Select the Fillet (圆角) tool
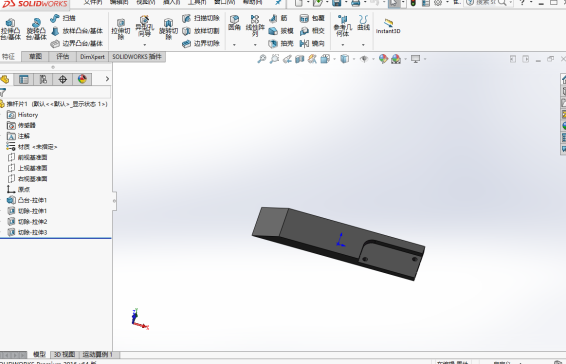The height and width of the screenshot is (364, 566). click(234, 23)
